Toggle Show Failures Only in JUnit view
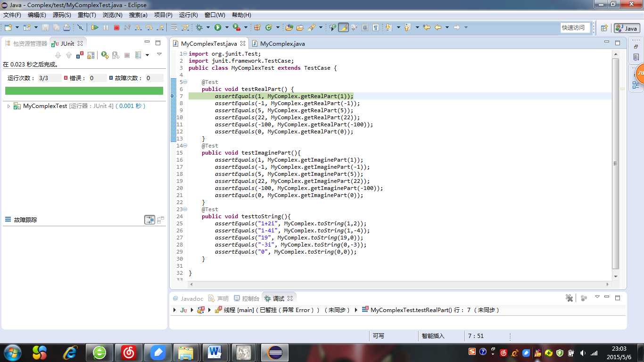The height and width of the screenshot is (362, 644). click(80, 55)
